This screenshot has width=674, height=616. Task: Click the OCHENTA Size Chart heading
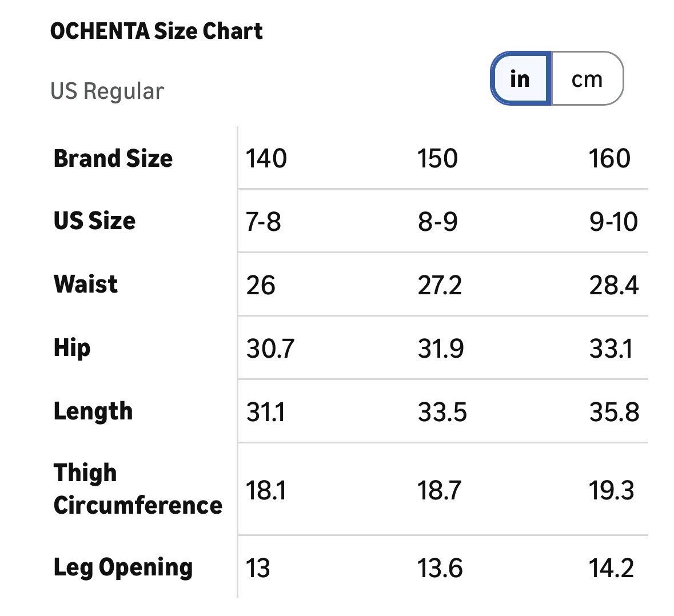coord(157,31)
